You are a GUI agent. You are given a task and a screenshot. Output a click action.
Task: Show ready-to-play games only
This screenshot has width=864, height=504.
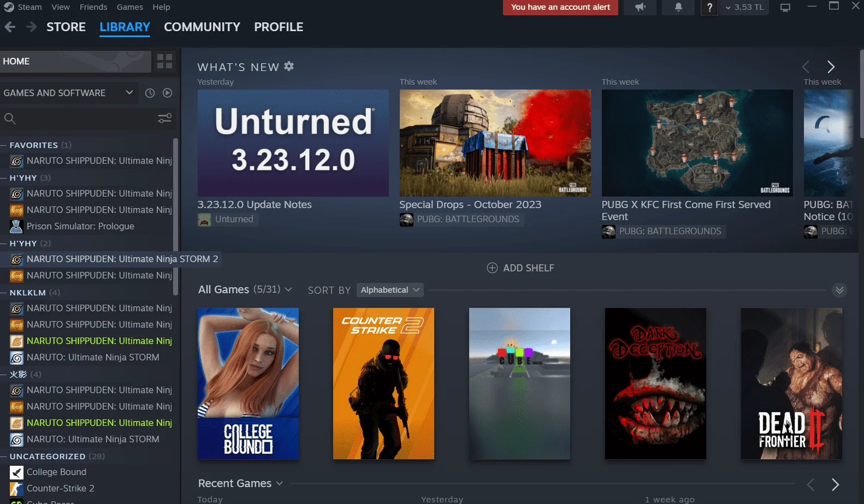pos(168,93)
